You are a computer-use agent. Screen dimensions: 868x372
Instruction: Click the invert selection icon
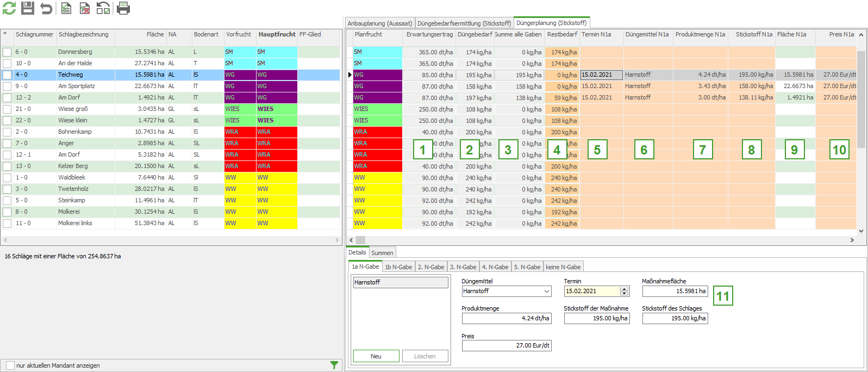pyautogui.click(x=103, y=8)
